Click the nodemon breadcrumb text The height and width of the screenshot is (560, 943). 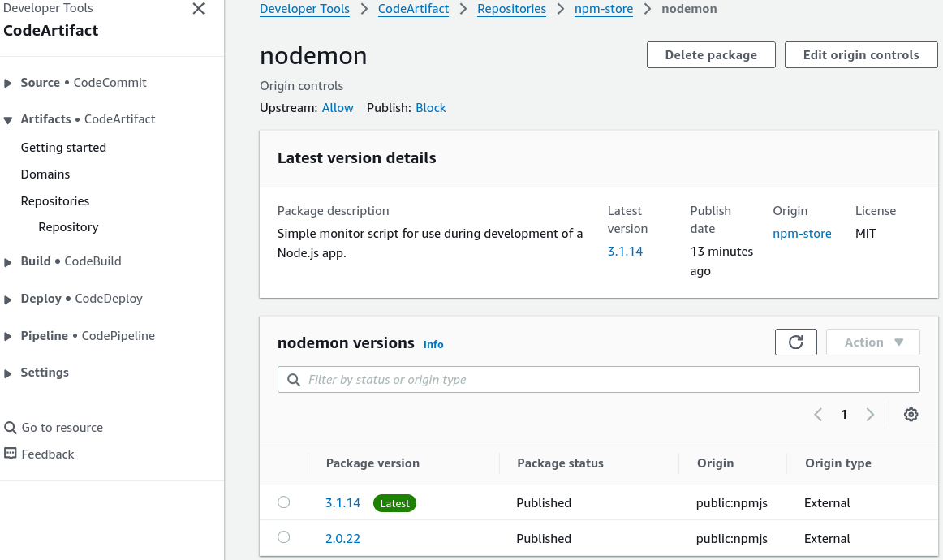click(689, 9)
